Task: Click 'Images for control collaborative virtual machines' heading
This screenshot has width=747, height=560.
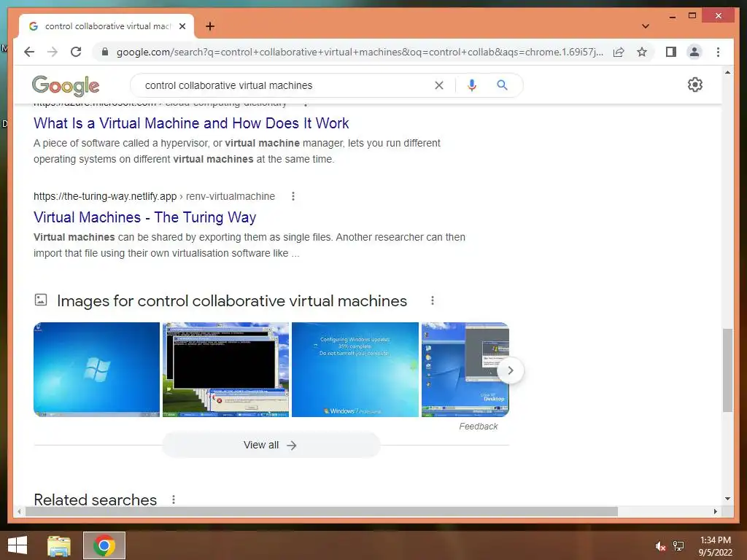Action: (x=232, y=301)
